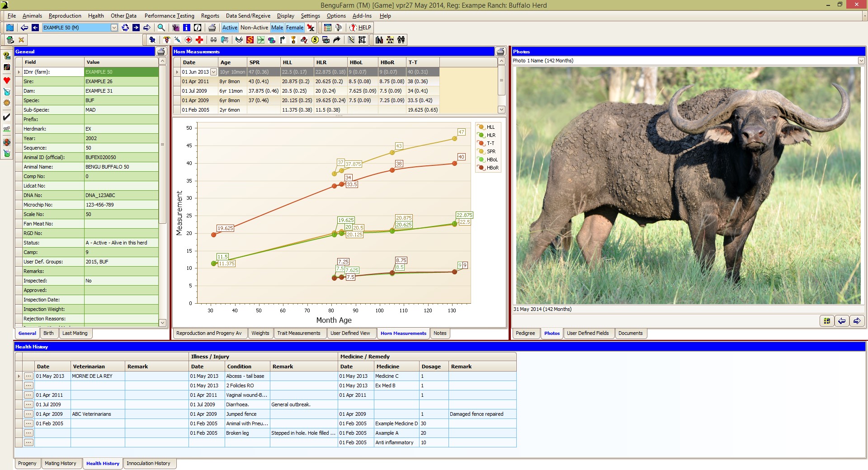The width and height of the screenshot is (868, 470).
Task: Click the gold trophy toolbar icon
Action: click(293, 40)
